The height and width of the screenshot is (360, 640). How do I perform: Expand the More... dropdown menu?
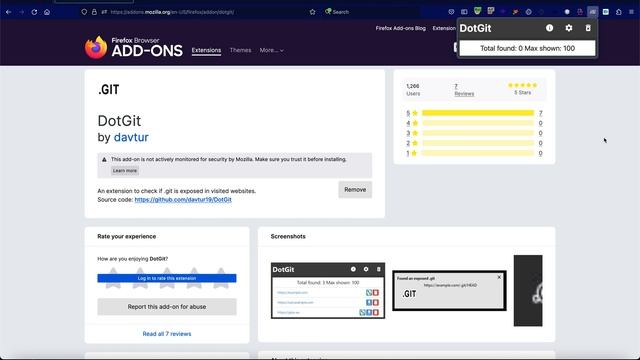click(x=271, y=50)
